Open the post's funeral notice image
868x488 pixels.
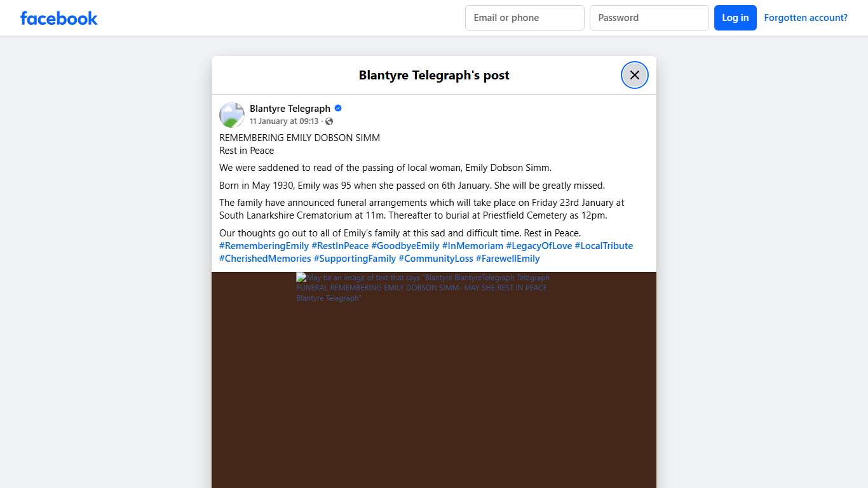pos(433,381)
